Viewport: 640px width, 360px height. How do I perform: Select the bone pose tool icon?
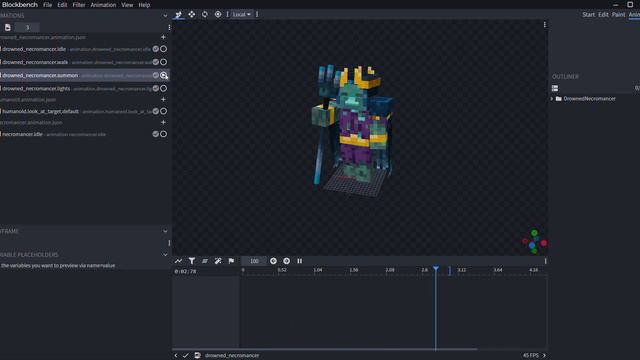(178, 14)
